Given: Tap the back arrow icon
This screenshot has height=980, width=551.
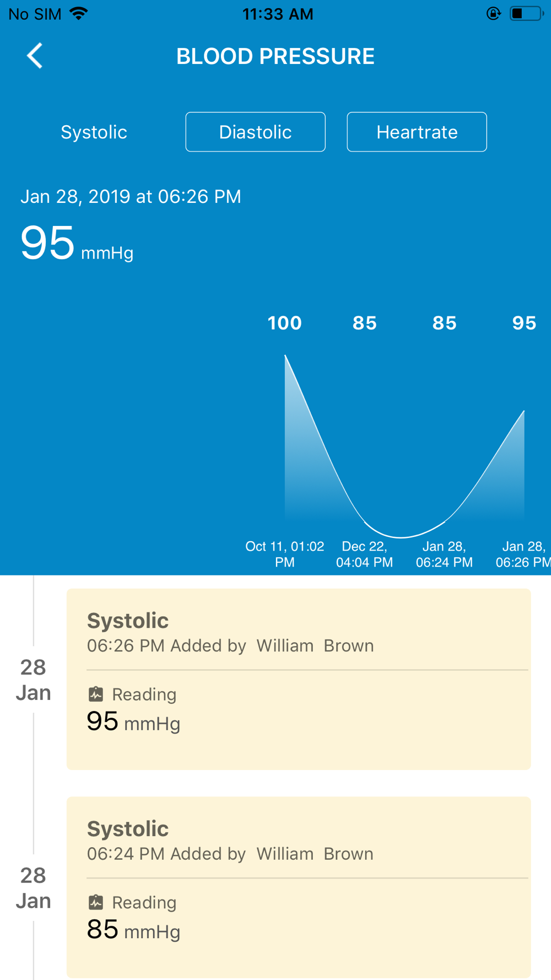Looking at the screenshot, I should tap(35, 56).
